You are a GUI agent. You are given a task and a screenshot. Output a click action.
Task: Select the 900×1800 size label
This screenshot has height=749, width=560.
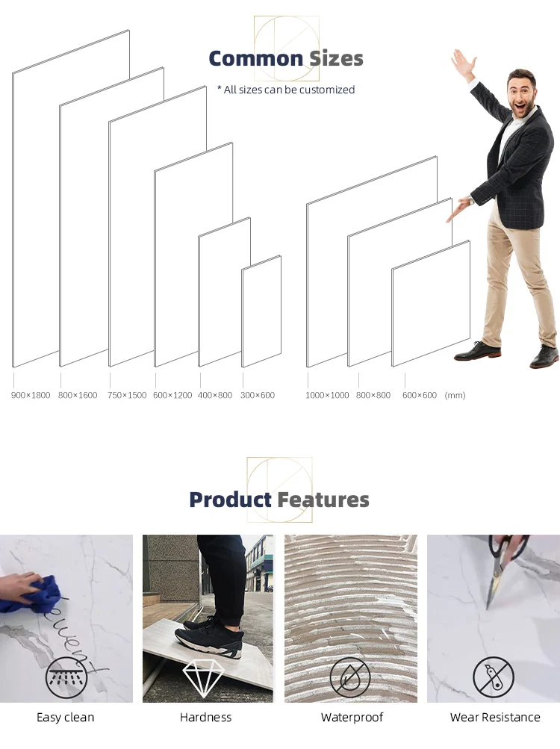[x=31, y=395]
